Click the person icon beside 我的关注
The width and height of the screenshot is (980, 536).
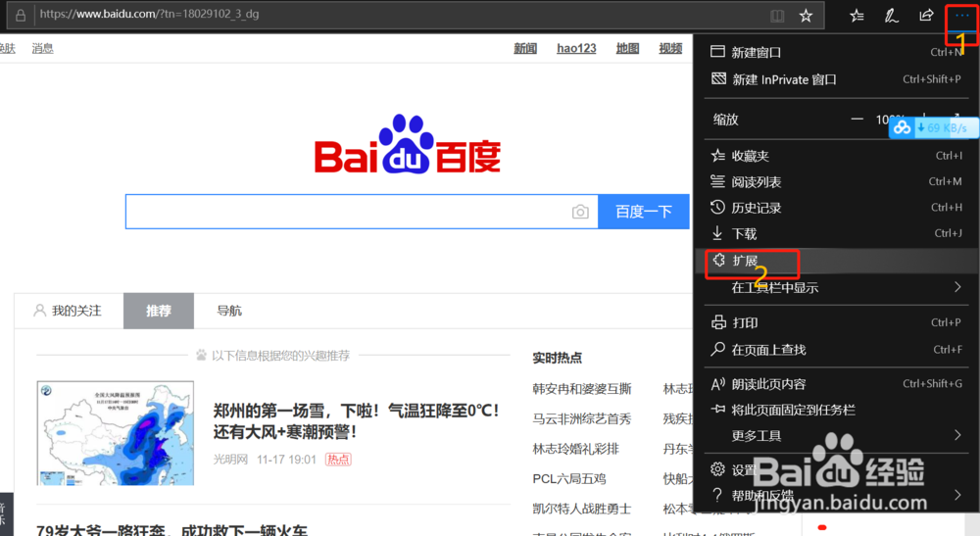click(x=39, y=311)
